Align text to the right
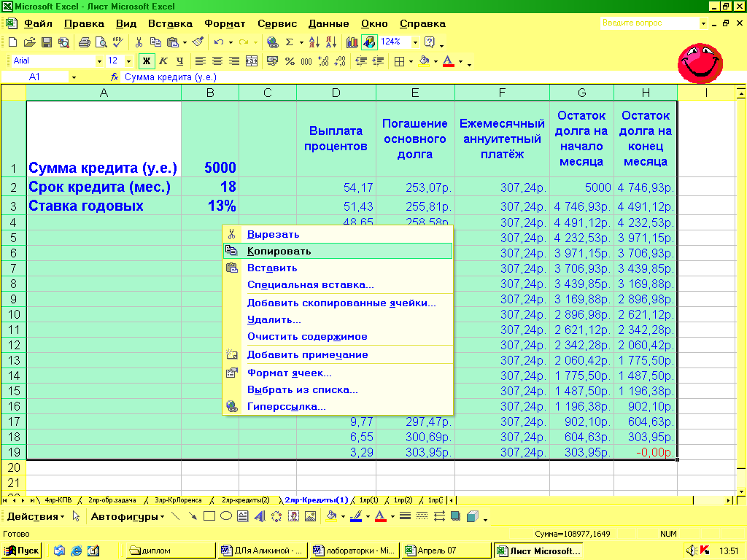The image size is (747, 560). 234,61
